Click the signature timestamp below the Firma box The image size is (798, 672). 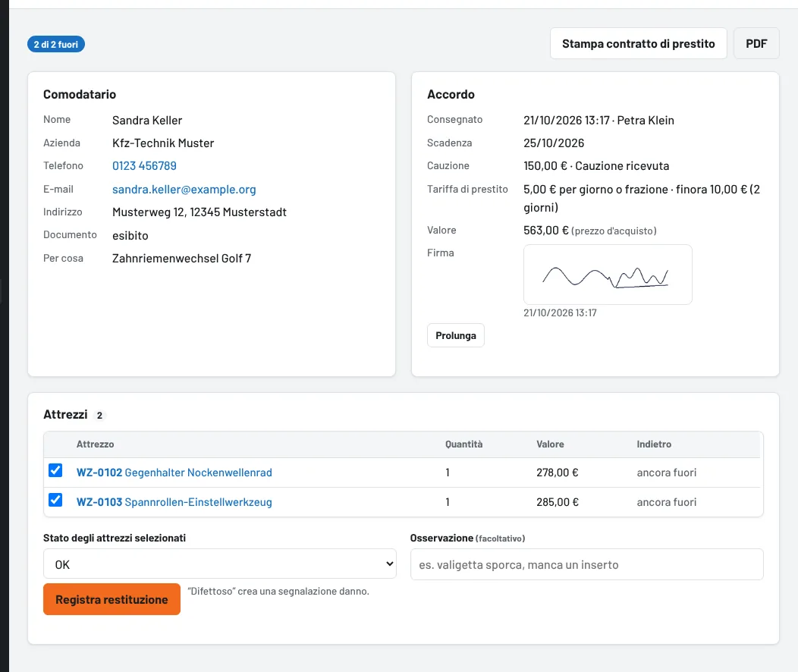(x=560, y=312)
